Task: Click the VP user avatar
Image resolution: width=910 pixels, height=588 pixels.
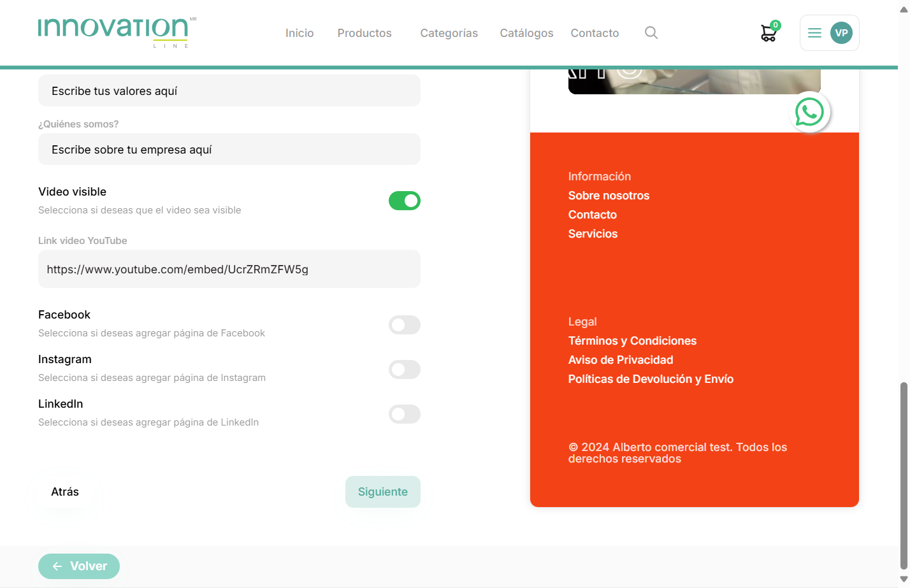Action: (x=841, y=33)
